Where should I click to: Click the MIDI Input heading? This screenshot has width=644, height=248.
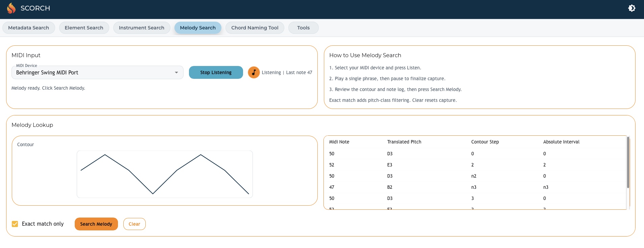tap(26, 55)
